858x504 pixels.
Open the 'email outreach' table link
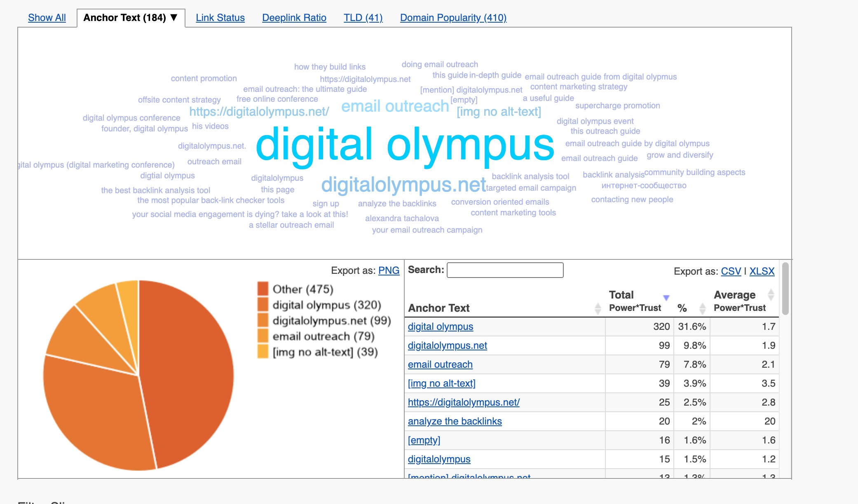(440, 364)
